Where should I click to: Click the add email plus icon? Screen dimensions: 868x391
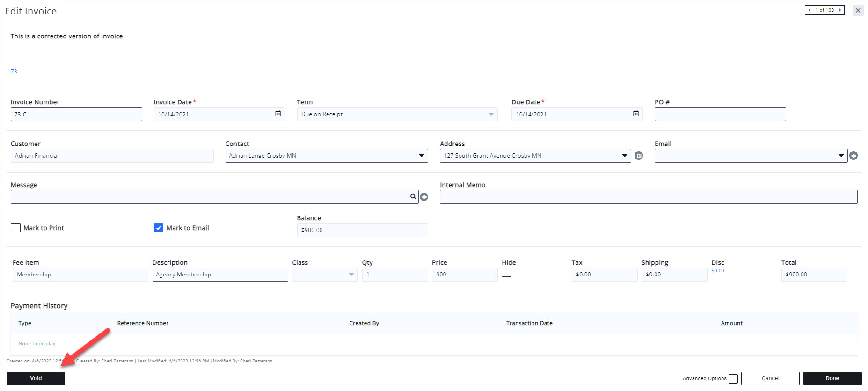(853, 156)
